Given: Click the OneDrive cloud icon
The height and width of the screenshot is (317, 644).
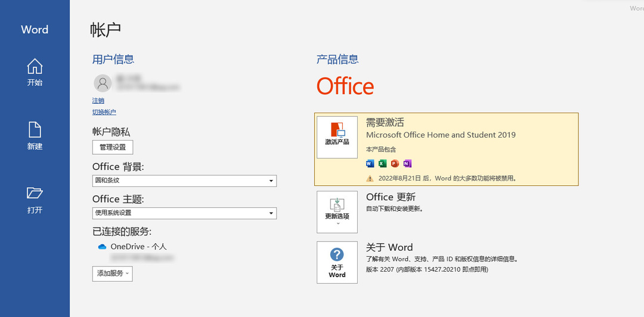Looking at the screenshot, I should point(103,247).
